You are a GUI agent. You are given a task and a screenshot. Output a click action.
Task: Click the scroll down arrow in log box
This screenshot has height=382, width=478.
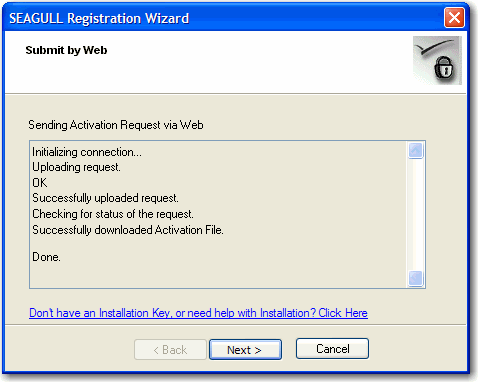click(416, 278)
